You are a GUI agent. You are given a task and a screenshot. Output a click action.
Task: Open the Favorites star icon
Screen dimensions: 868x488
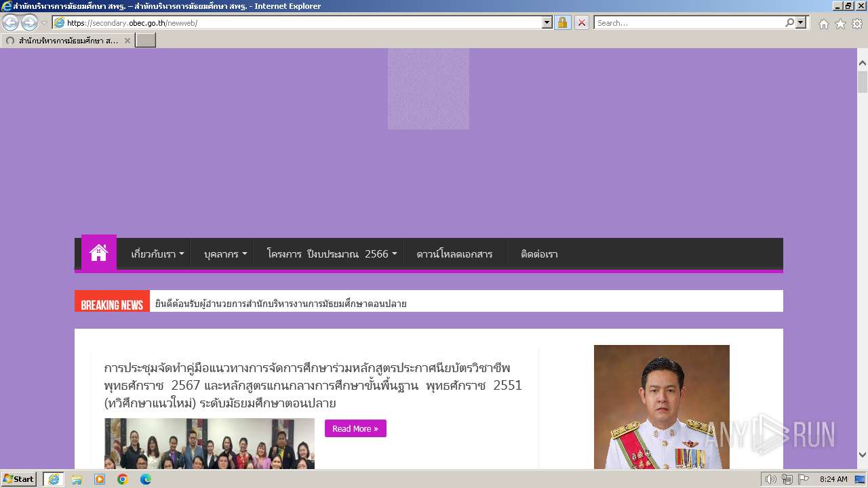(x=840, y=24)
